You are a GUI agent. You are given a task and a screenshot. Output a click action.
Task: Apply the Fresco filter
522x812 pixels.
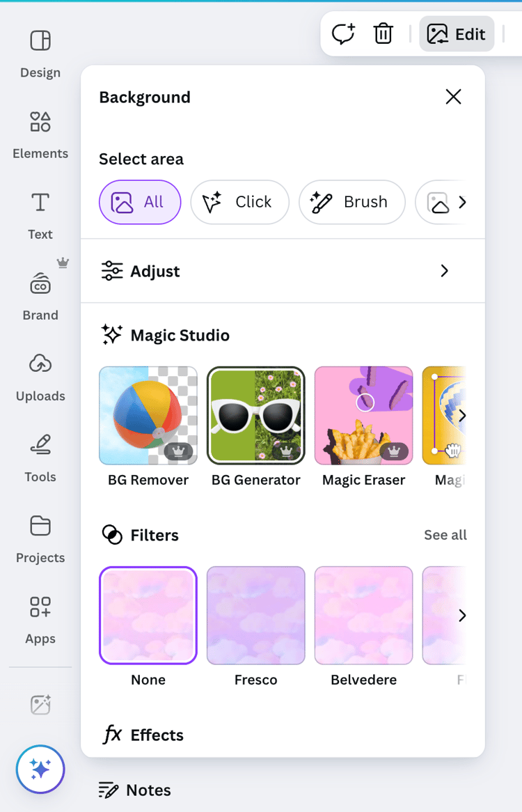(x=255, y=615)
